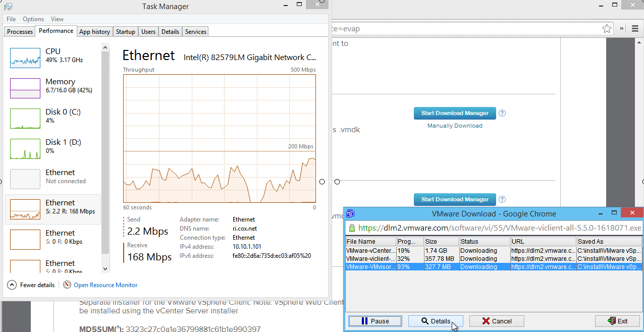Click the 327.7 MB size cell
Viewport: 644px width, 332px height.
click(x=442, y=267)
